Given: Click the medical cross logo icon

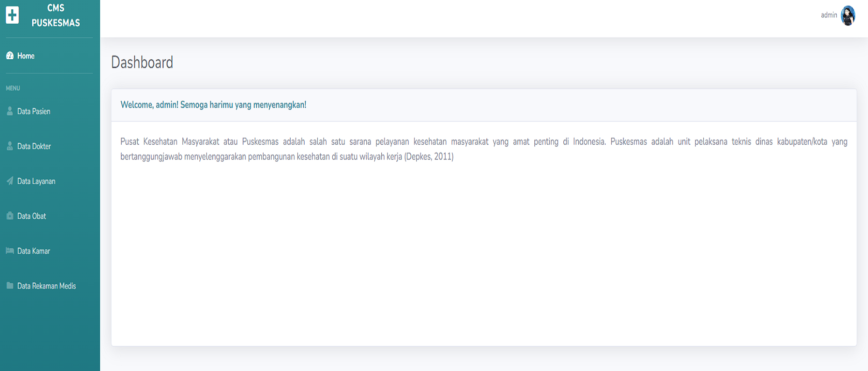Looking at the screenshot, I should 12,15.
